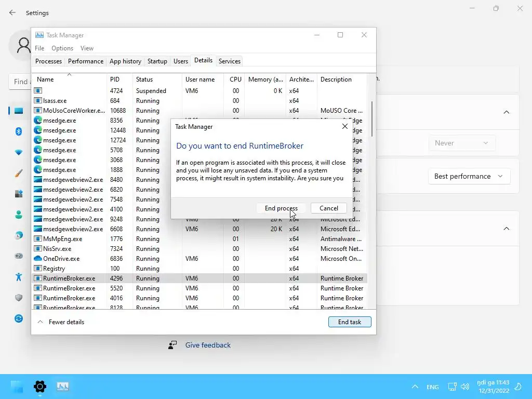Screen dimensions: 532x399
Task: Select msedgewebview2.exe with PID 9248
Action: 102,219
